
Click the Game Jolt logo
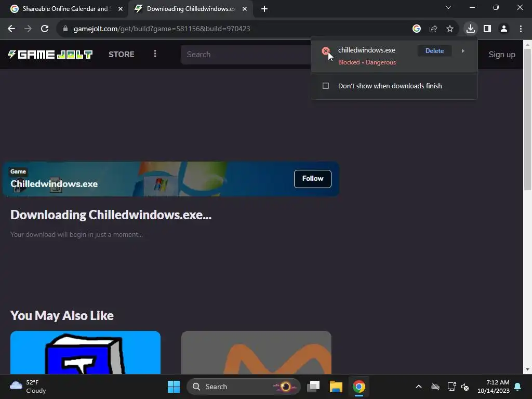[50, 54]
